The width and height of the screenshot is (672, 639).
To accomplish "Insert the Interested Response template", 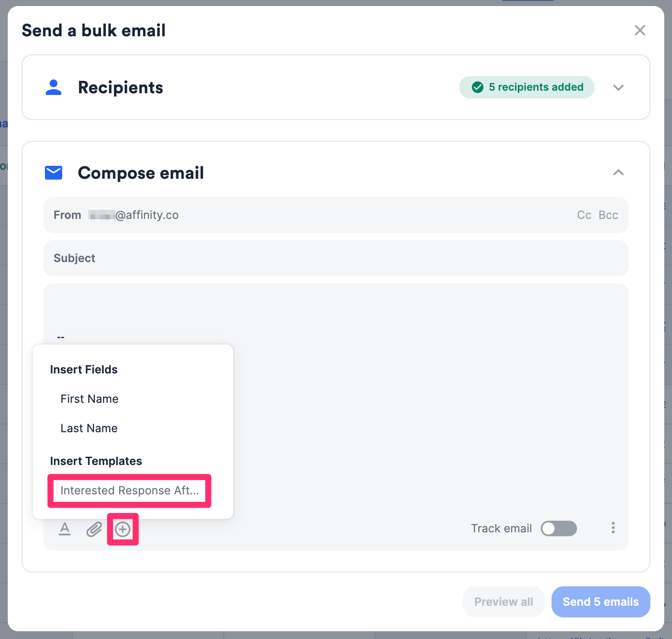I will pos(129,490).
